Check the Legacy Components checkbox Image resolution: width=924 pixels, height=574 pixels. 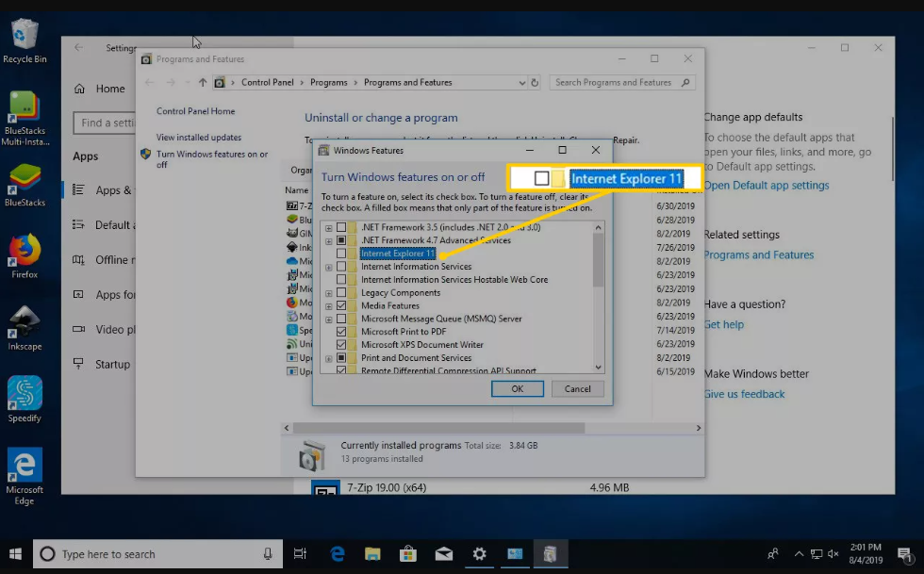(341, 292)
